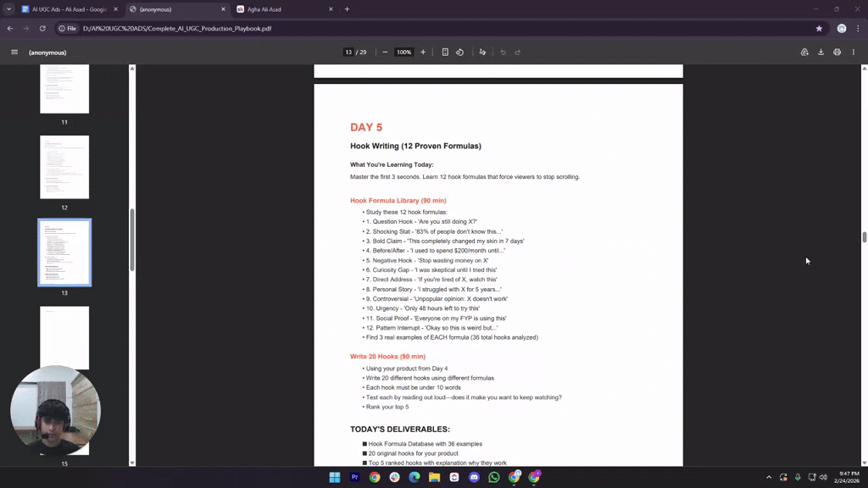This screenshot has width=868, height=488.
Task: Open page 11 thumbnail
Action: tap(64, 88)
